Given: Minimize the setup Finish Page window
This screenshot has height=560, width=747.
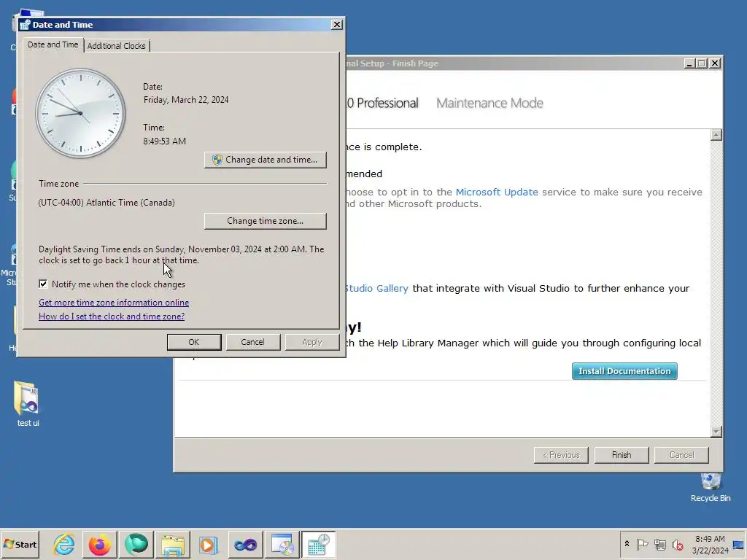Looking at the screenshot, I should 689,63.
